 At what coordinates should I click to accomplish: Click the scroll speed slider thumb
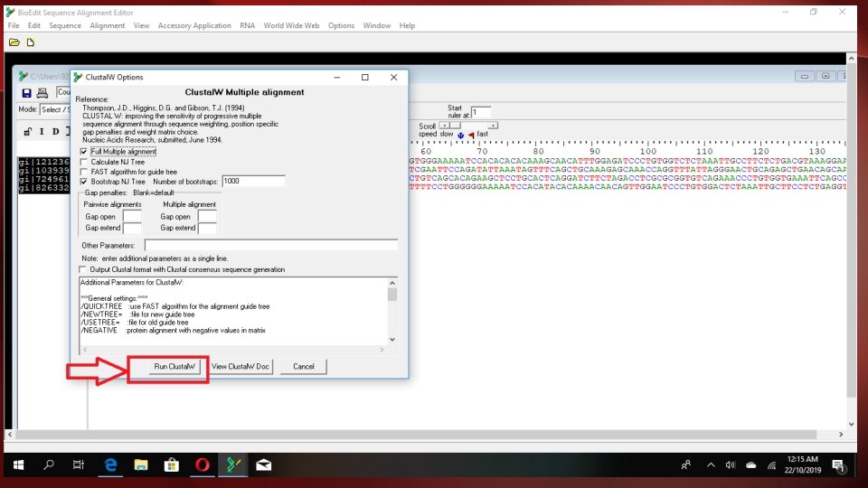(x=455, y=126)
